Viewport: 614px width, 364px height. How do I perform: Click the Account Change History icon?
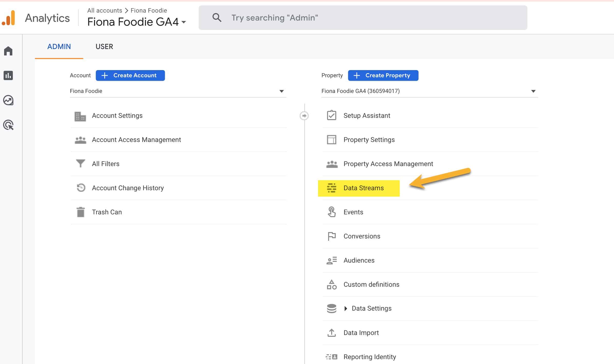coord(80,188)
